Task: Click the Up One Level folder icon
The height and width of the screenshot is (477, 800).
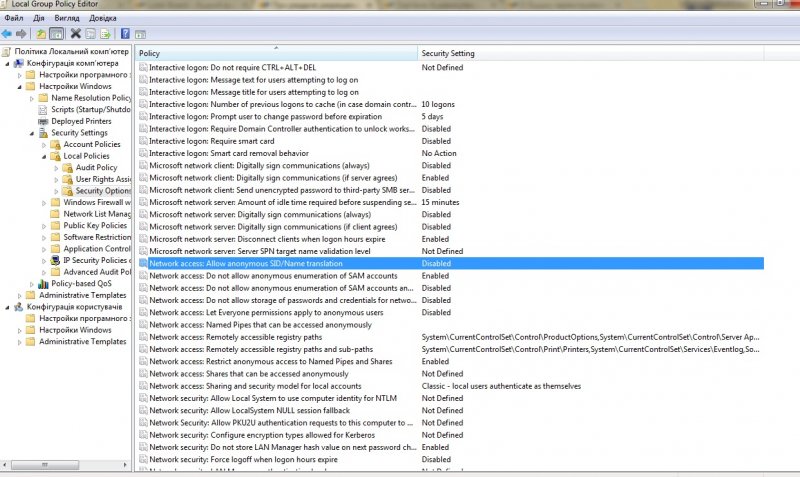Action: (41, 33)
